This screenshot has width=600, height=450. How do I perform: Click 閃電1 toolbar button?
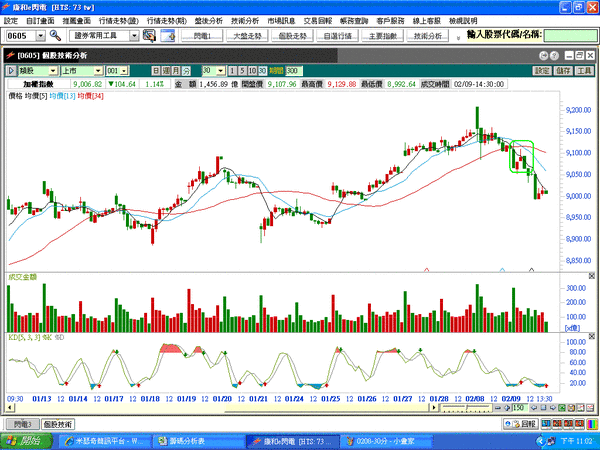pos(202,36)
